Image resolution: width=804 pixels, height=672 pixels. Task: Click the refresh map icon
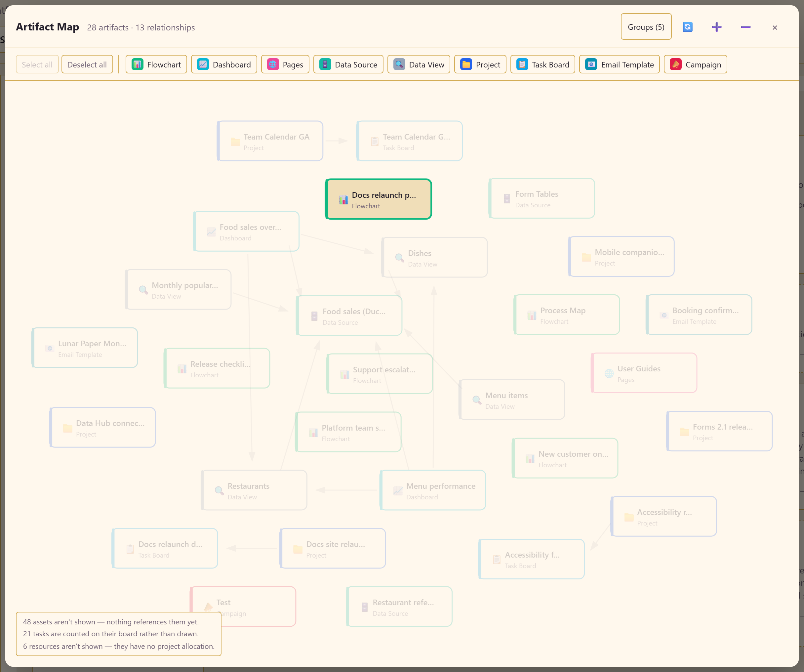[687, 27]
